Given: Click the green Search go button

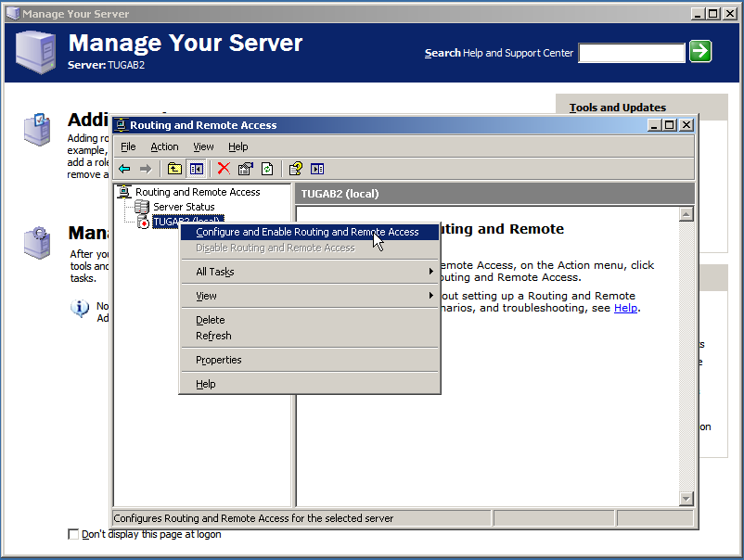Looking at the screenshot, I should point(700,52).
